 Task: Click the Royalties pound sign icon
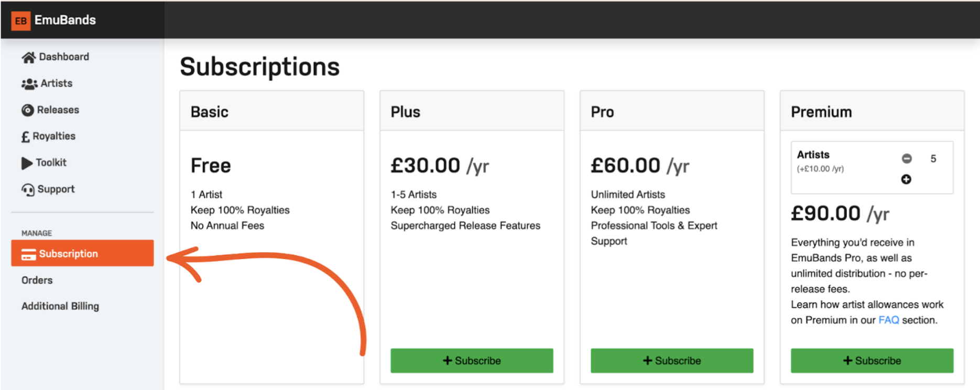(25, 137)
